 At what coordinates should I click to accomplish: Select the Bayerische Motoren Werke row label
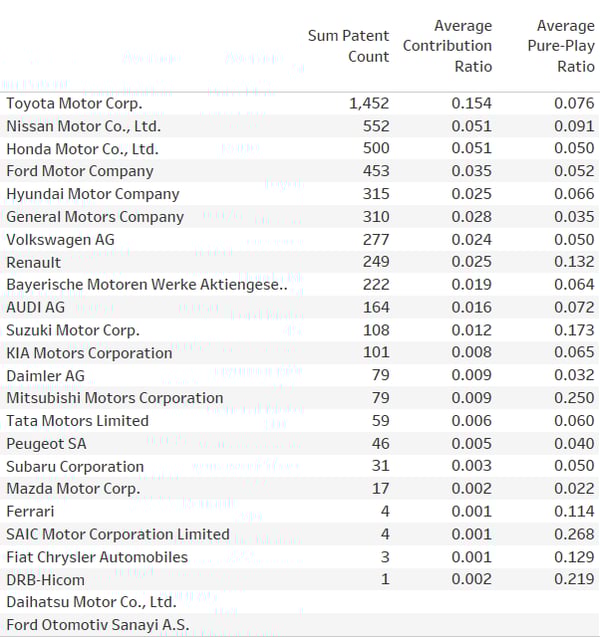(147, 284)
